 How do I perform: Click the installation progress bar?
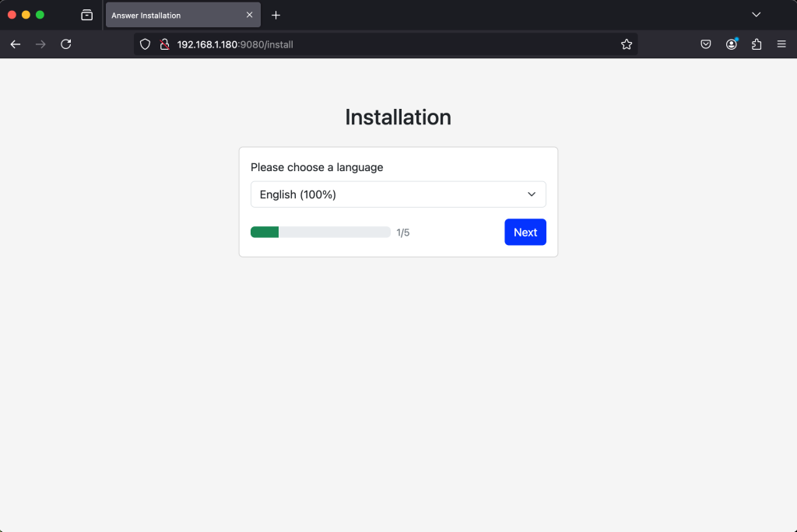pyautogui.click(x=321, y=232)
